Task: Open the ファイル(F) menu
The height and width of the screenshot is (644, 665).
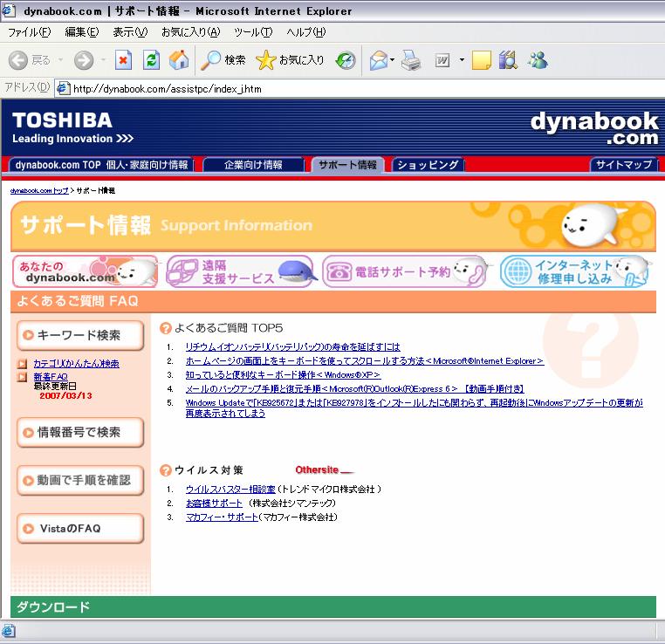Action: (30, 32)
